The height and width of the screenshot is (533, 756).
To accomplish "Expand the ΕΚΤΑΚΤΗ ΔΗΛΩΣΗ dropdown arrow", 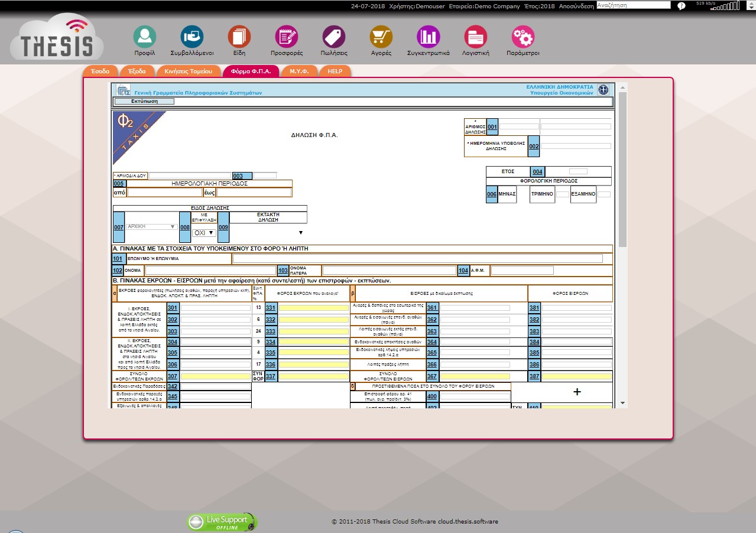I will (x=300, y=233).
